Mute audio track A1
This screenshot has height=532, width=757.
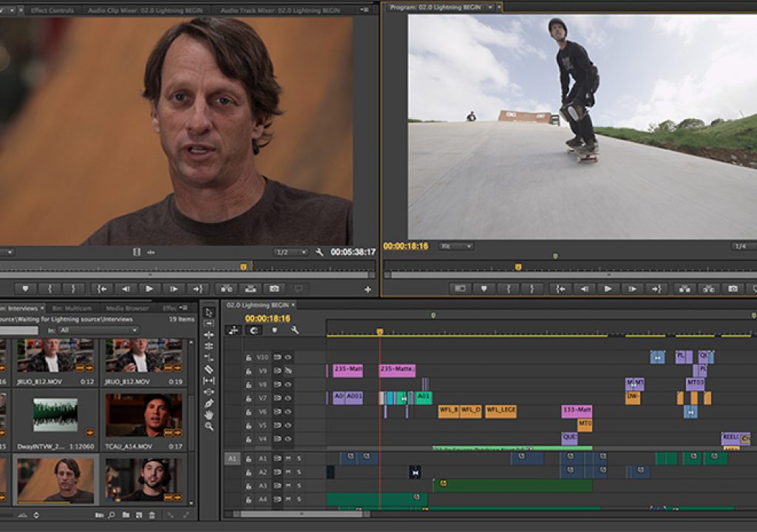tap(288, 458)
